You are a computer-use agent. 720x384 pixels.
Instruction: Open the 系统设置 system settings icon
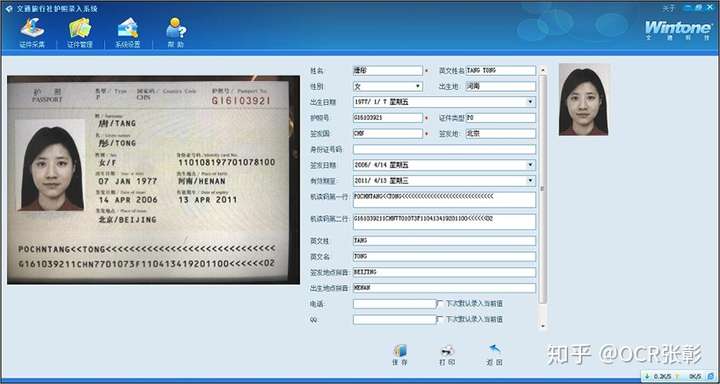pos(127,33)
